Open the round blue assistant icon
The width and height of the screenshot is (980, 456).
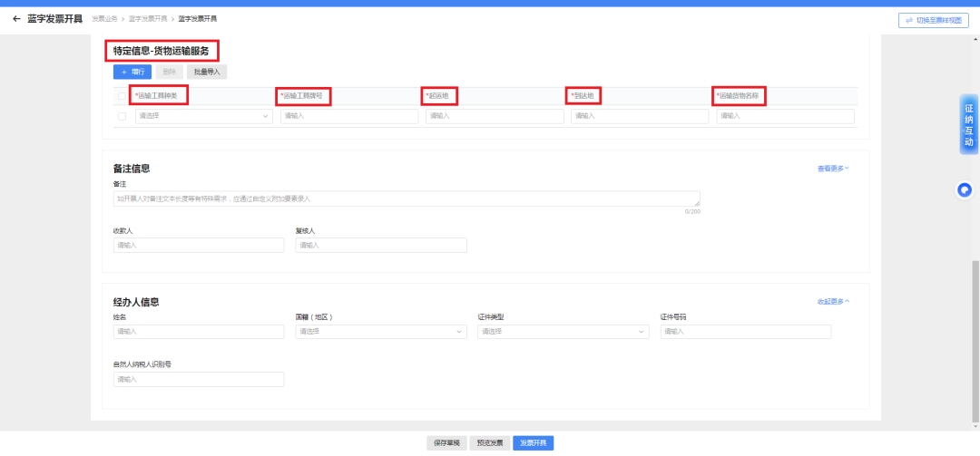965,189
